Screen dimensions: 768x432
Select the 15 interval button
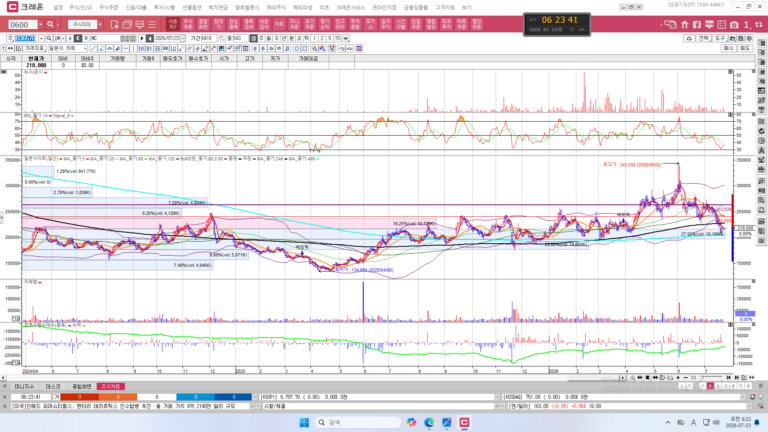point(337,38)
